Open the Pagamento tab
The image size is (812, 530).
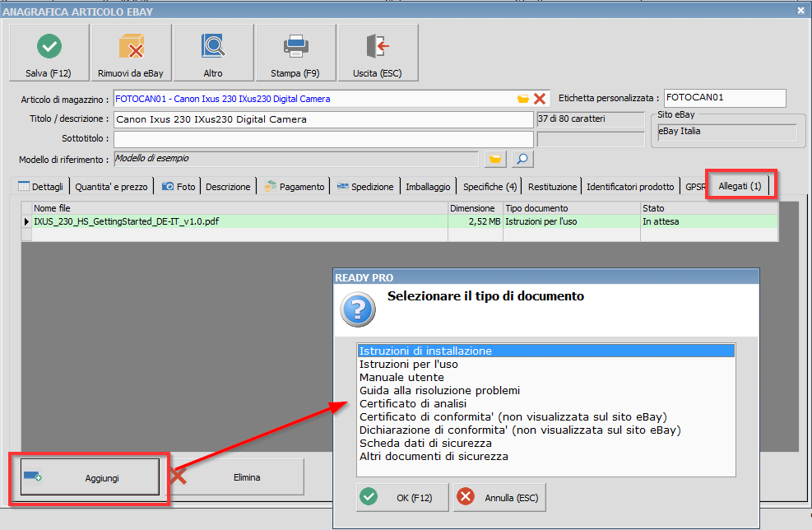(x=295, y=187)
